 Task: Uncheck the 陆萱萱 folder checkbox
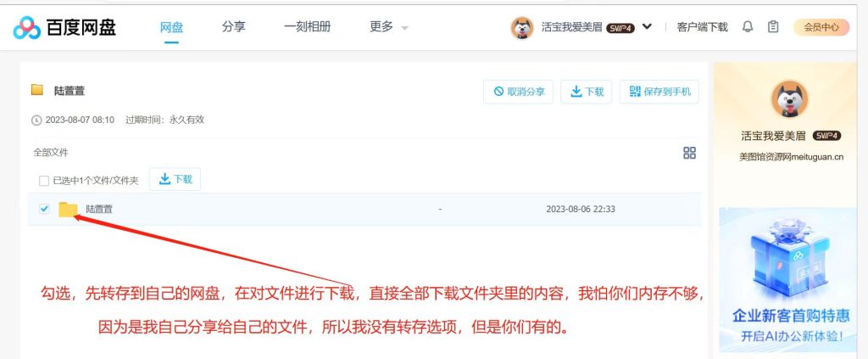(x=44, y=209)
